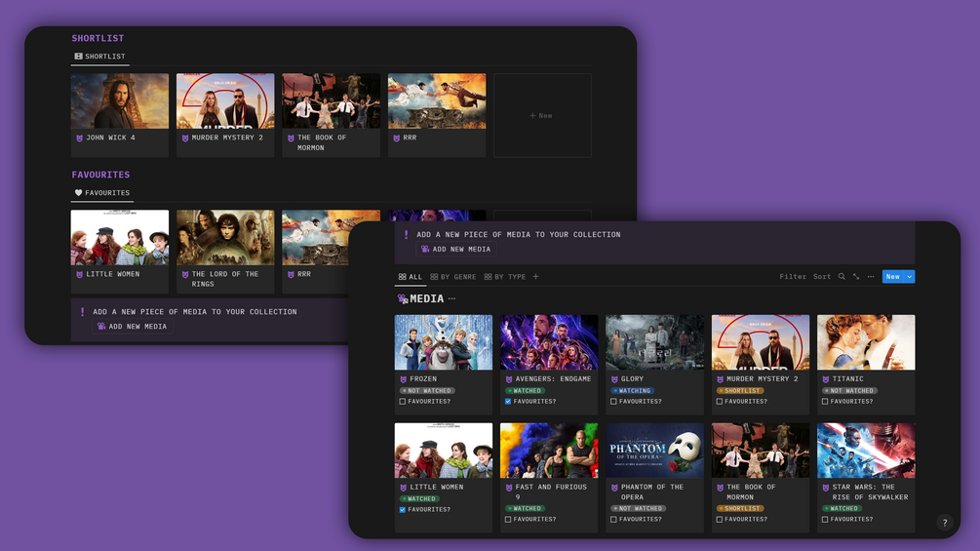Screen dimensions: 980x551
Task: Click the expand full page arrows icon
Action: point(856,277)
